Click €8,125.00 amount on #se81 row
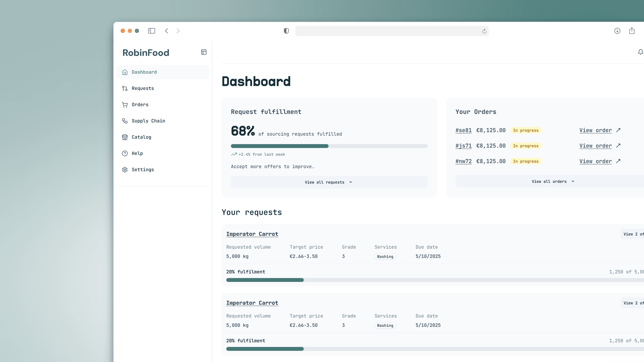The height and width of the screenshot is (362, 644). coord(491,130)
